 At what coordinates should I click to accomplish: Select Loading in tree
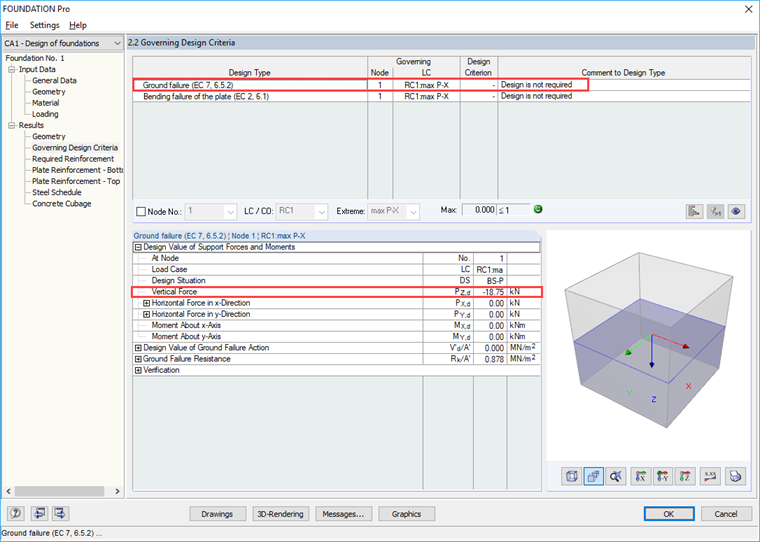tap(45, 114)
